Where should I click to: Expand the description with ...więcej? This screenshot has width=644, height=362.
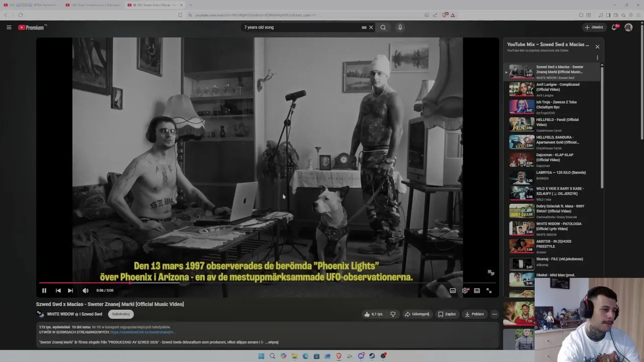[x=272, y=342]
